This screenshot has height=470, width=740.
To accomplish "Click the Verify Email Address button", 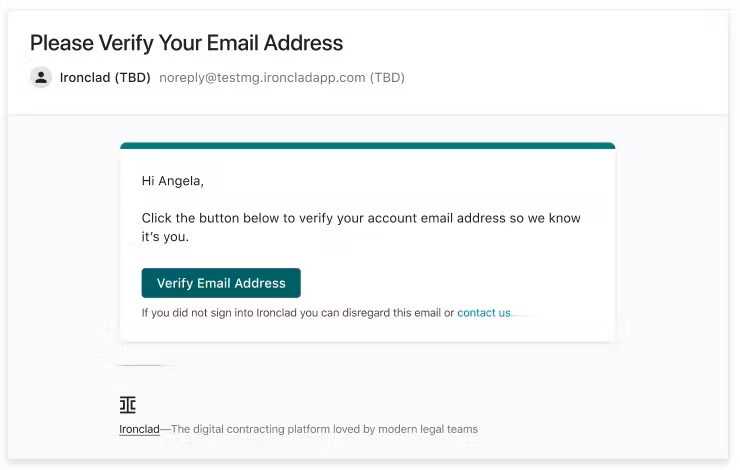I will pyautogui.click(x=221, y=283).
